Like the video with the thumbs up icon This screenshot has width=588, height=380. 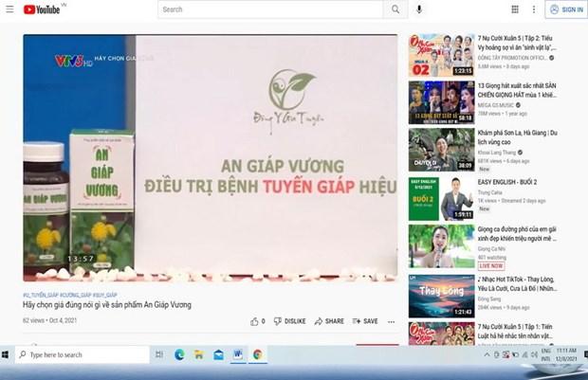(254, 321)
